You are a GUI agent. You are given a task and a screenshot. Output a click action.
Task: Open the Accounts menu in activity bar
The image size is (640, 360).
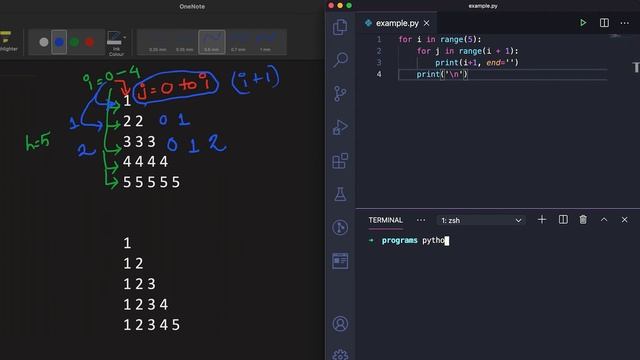tap(340, 324)
